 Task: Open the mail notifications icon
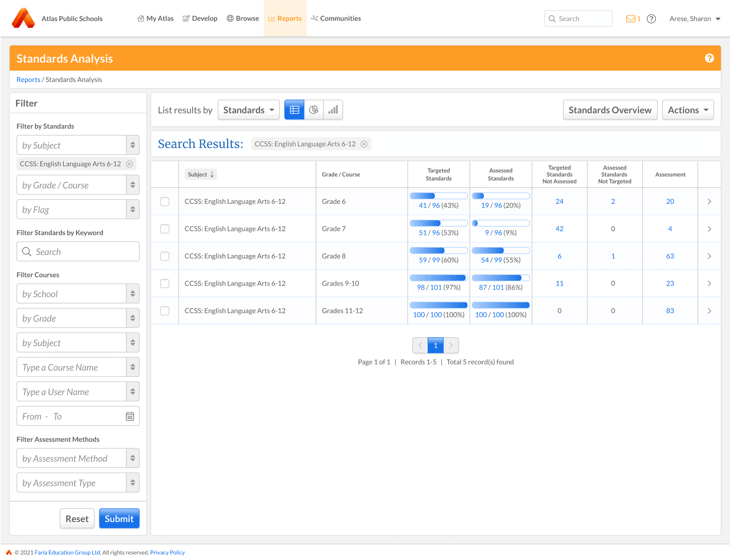coord(631,19)
